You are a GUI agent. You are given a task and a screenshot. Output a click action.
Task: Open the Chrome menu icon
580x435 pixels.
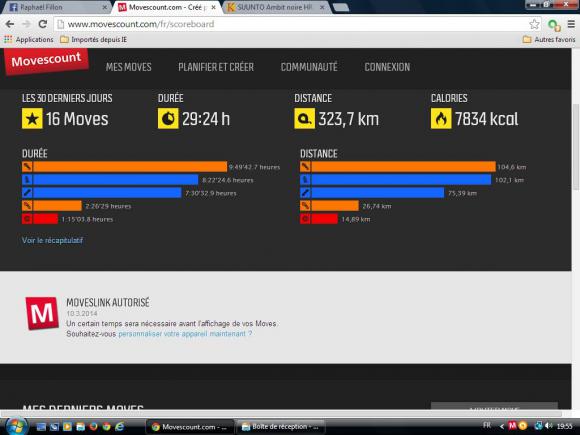click(571, 24)
